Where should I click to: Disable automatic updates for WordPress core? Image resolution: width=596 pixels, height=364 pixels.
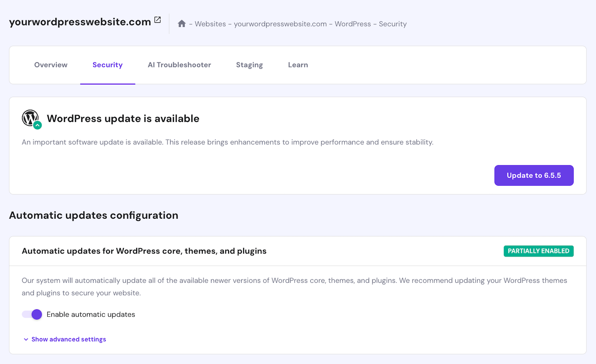click(32, 314)
